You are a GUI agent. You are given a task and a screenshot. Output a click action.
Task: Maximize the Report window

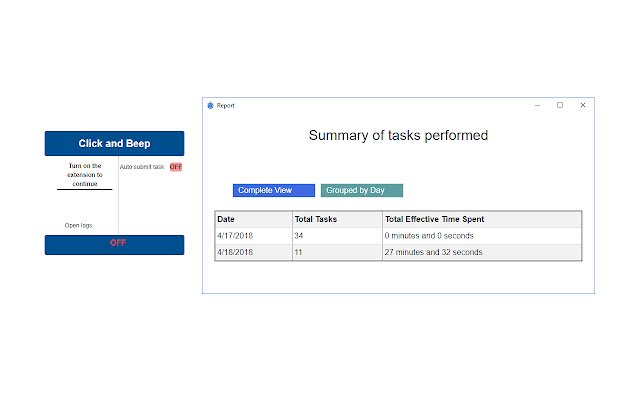coord(560,105)
